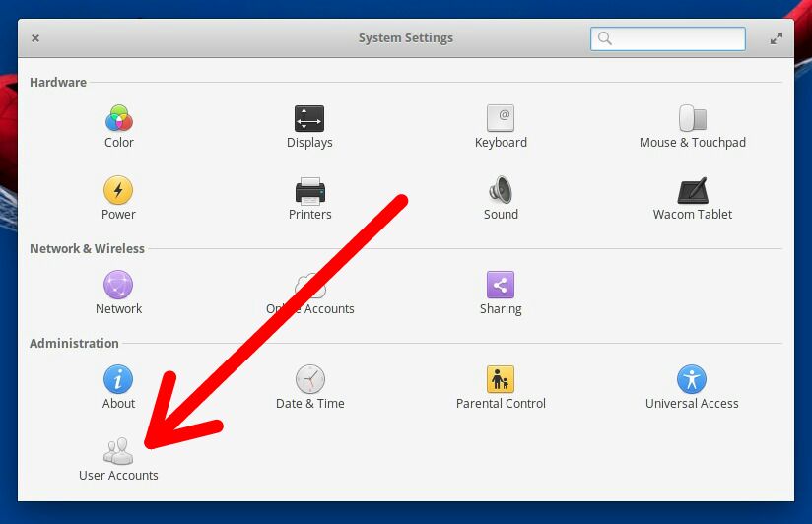Click the "Network & Wireless" section heading
Viewport: 812px width, 524px height.
(x=87, y=248)
